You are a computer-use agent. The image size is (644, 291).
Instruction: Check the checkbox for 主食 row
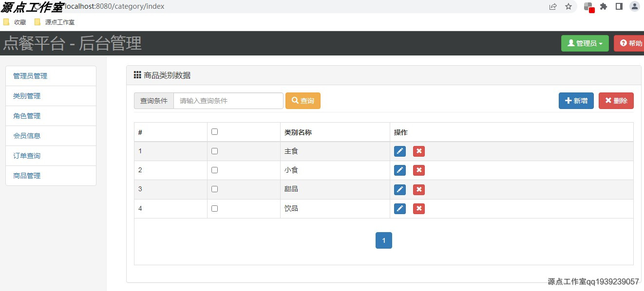coord(214,150)
